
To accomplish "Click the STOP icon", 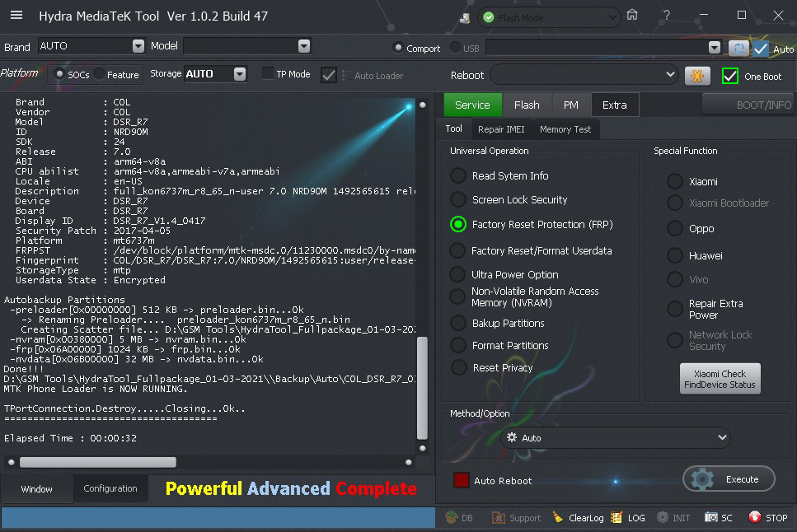I will coord(755,518).
